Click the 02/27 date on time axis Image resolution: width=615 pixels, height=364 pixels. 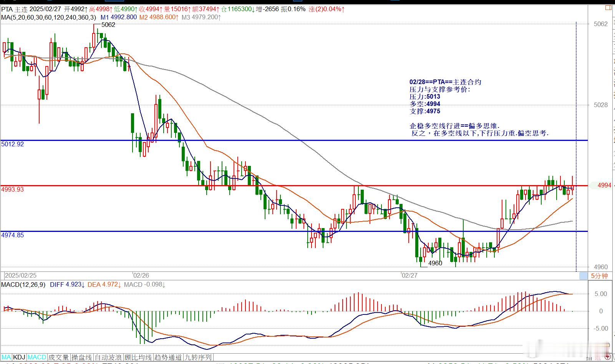(409, 275)
